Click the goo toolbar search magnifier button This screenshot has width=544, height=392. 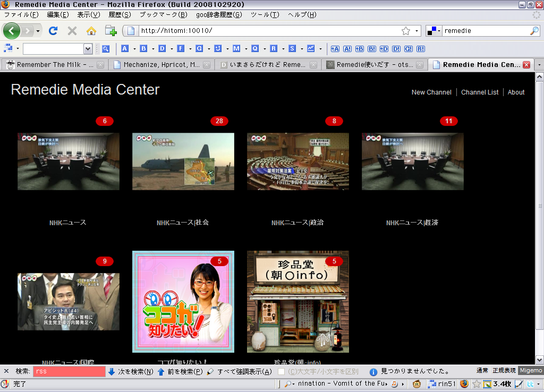(x=106, y=49)
